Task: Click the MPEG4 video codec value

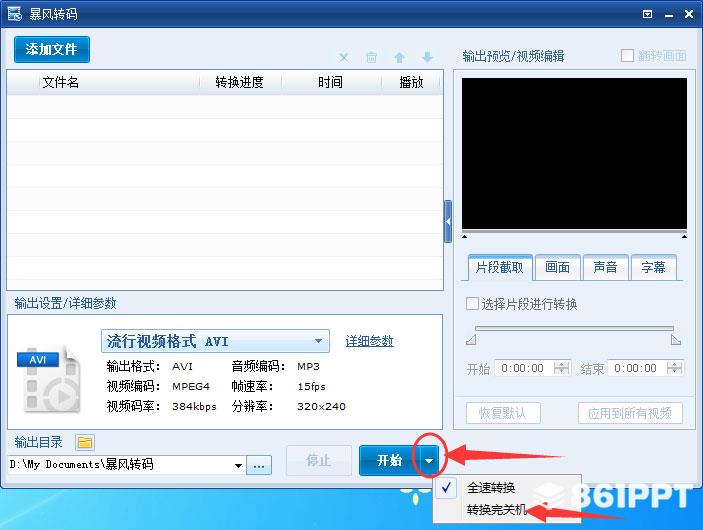Action: pyautogui.click(x=191, y=387)
